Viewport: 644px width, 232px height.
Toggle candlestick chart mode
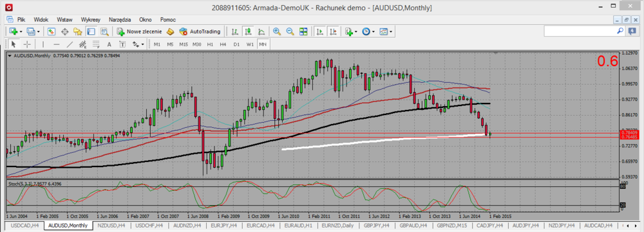click(x=248, y=31)
